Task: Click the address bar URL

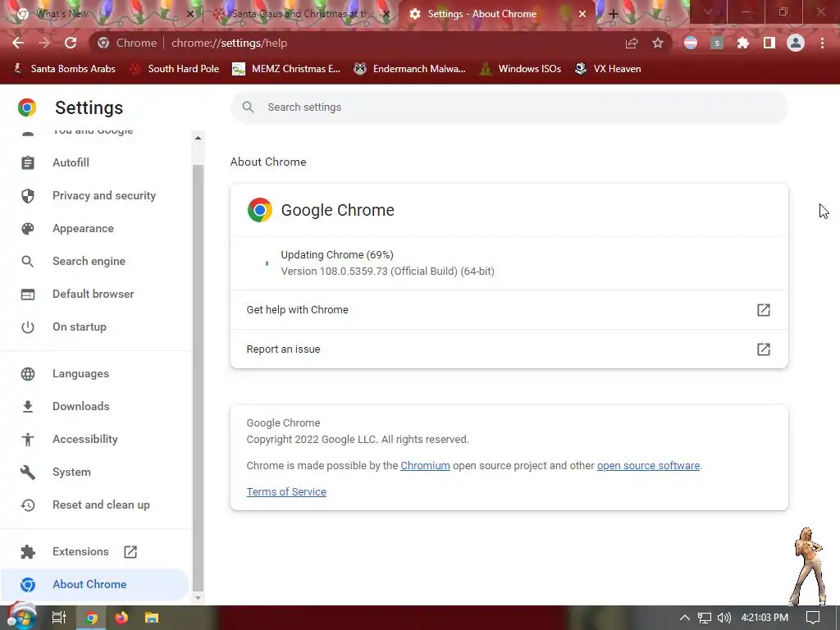Action: click(x=230, y=43)
